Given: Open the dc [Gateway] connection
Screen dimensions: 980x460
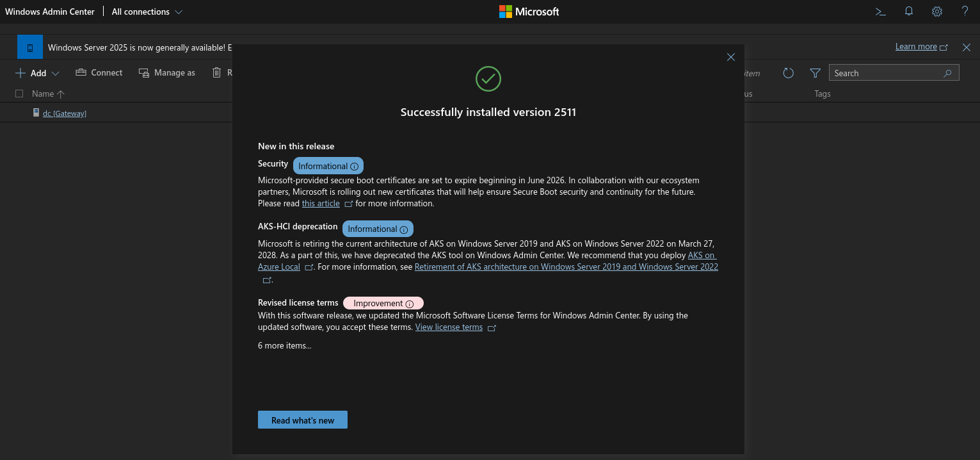Looking at the screenshot, I should click(65, 113).
